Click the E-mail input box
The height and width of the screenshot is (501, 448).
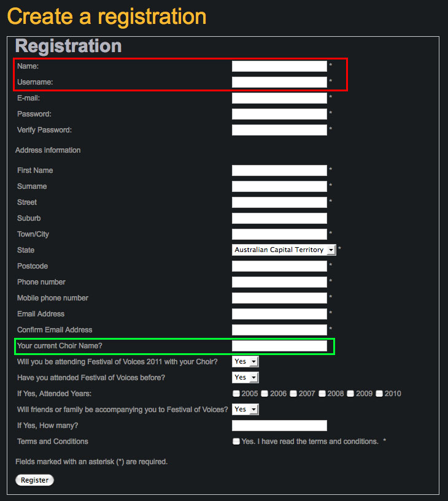(x=279, y=98)
